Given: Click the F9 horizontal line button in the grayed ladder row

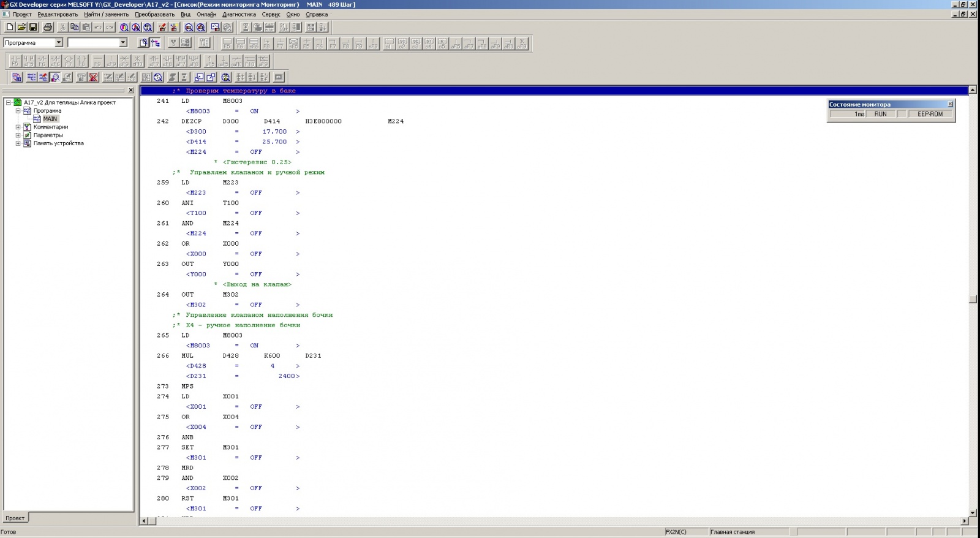Looking at the screenshot, I should pyautogui.click(x=97, y=61).
